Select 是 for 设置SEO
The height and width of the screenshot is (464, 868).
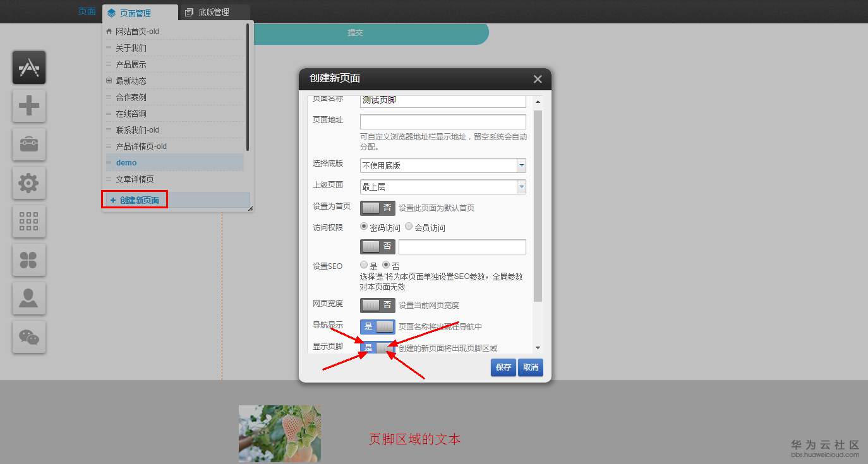click(365, 265)
